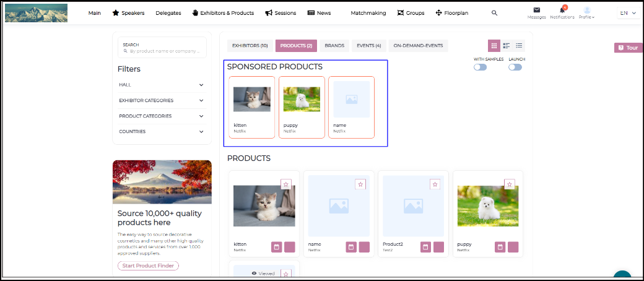Open sponsored name product card
Screen dimensions: 644x281
point(352,107)
